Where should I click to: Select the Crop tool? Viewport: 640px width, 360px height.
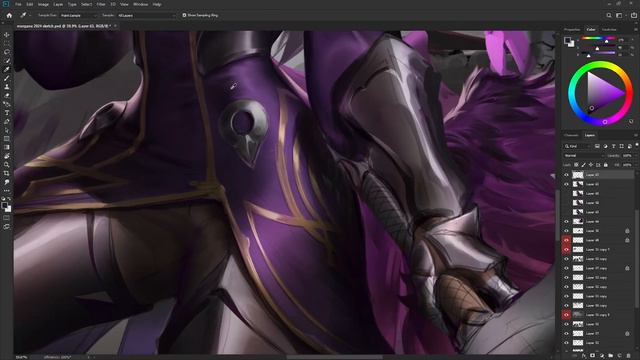coord(7,173)
